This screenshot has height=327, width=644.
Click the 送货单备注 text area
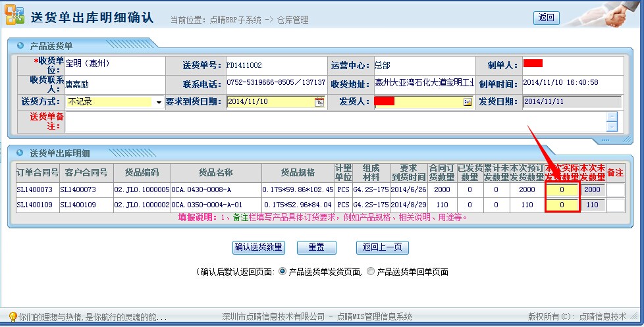(x=336, y=122)
